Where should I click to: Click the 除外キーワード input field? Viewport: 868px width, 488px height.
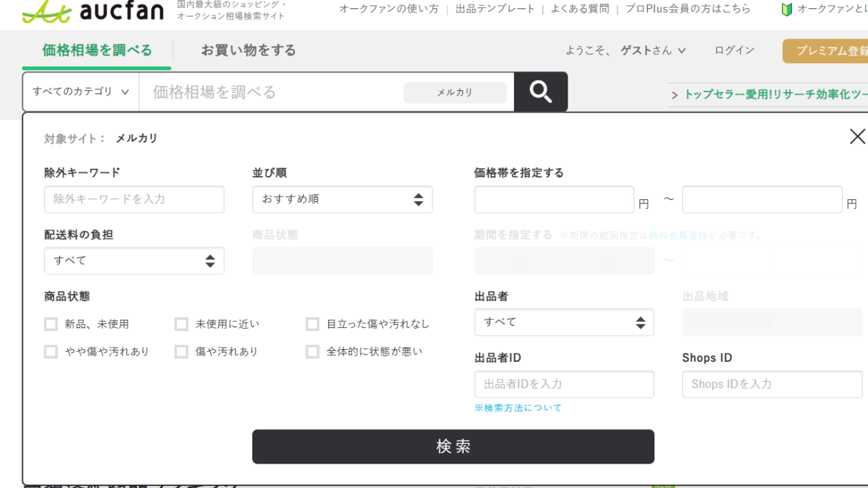coord(134,199)
